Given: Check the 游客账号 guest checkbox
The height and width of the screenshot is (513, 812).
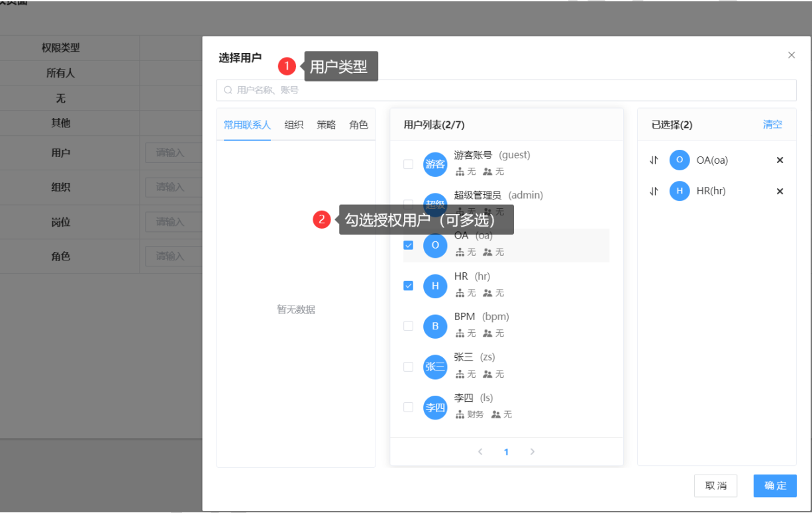Looking at the screenshot, I should 408,164.
